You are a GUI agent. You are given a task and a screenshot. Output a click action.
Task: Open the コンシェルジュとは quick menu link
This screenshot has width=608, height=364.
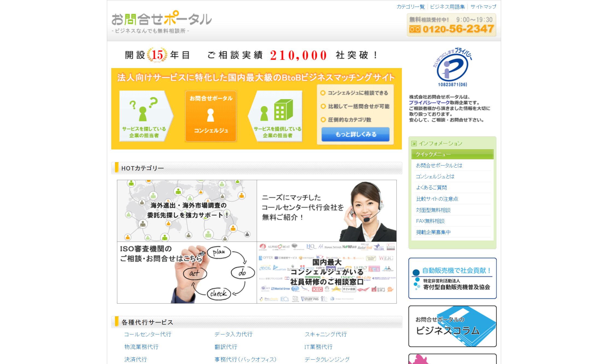(x=435, y=177)
